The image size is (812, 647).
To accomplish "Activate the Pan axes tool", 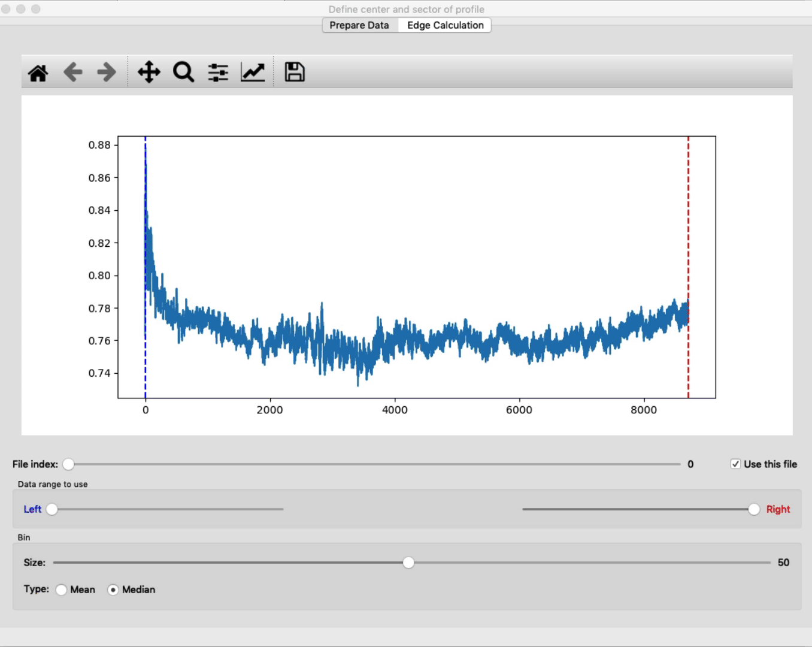I will coord(149,72).
